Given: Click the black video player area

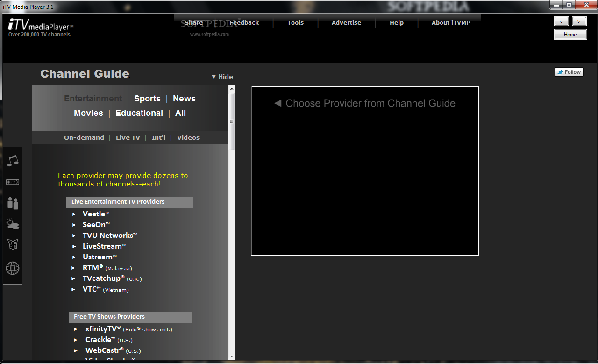Looking at the screenshot, I should 365,171.
